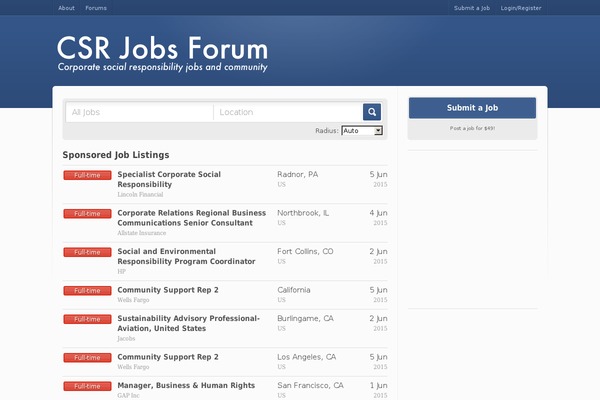The image size is (600, 400).
Task: Focus the Location input field
Action: tap(288, 112)
